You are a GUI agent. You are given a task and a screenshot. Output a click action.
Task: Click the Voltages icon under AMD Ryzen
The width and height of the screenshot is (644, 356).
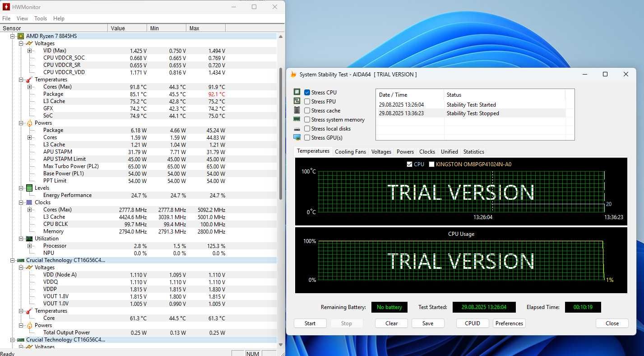[29, 43]
